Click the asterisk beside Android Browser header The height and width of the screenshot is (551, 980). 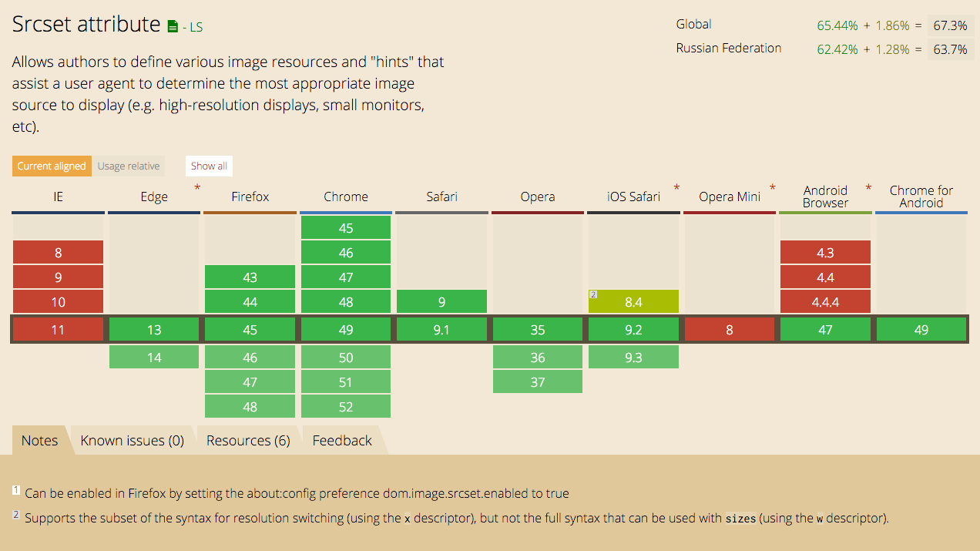click(869, 188)
